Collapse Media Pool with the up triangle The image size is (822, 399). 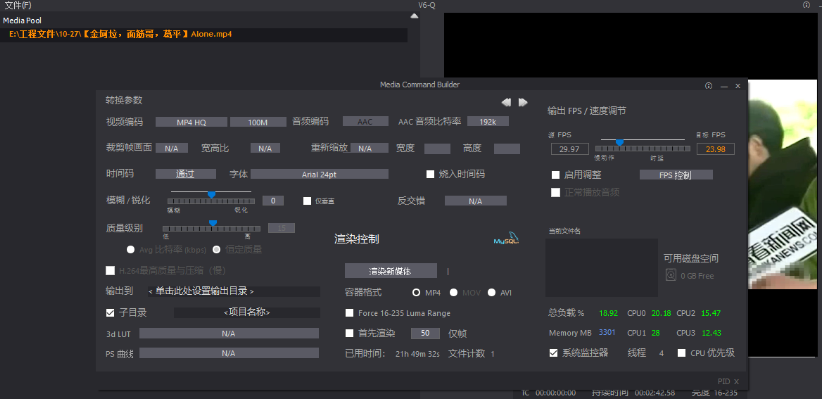pyautogui.click(x=414, y=16)
